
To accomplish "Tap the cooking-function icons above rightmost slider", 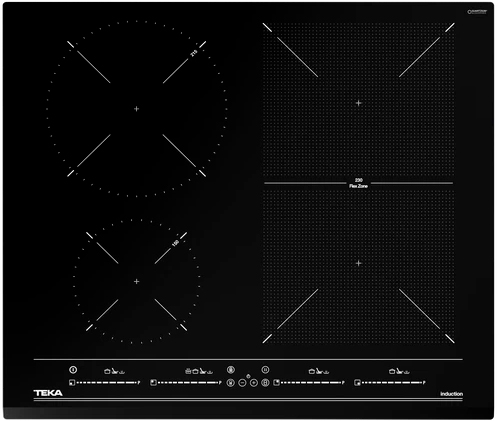I will coord(399,371).
